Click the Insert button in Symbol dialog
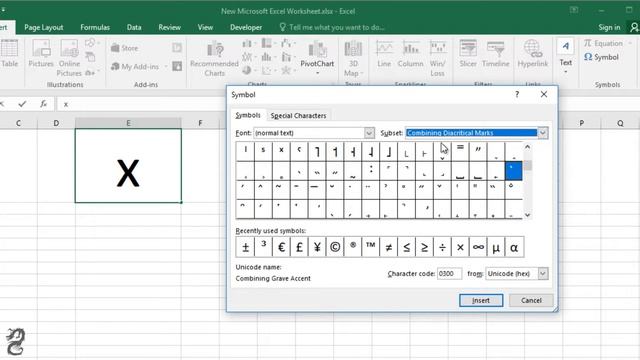 481,300
